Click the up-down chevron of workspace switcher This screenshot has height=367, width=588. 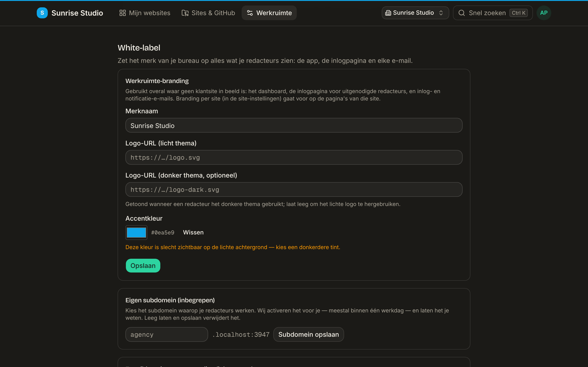441,13
